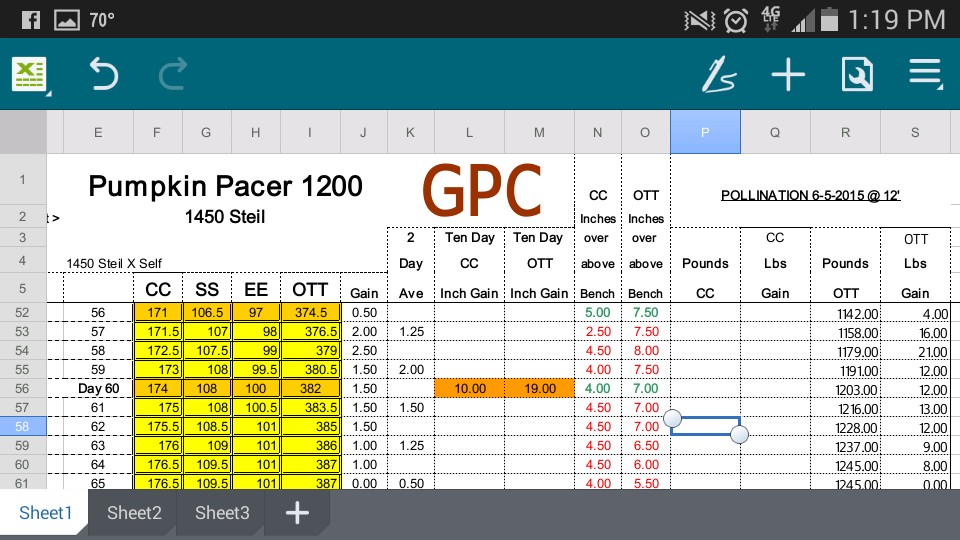Open the hamburger menu

[925, 75]
